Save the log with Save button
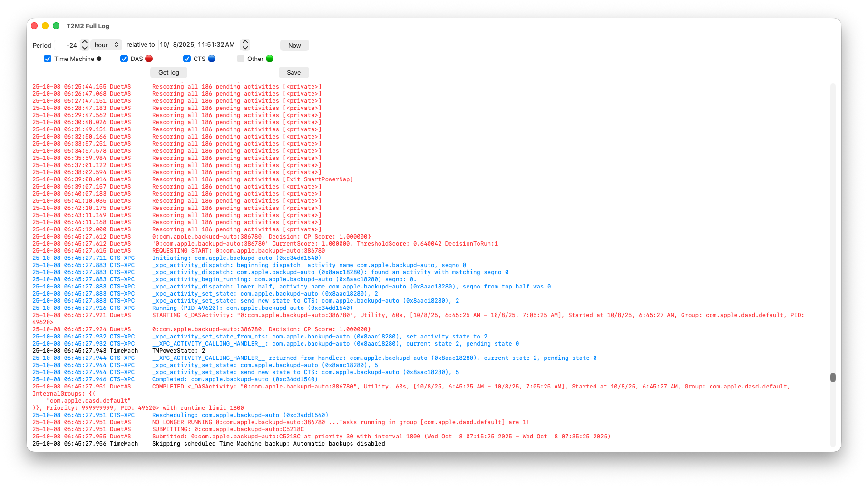 [293, 72]
